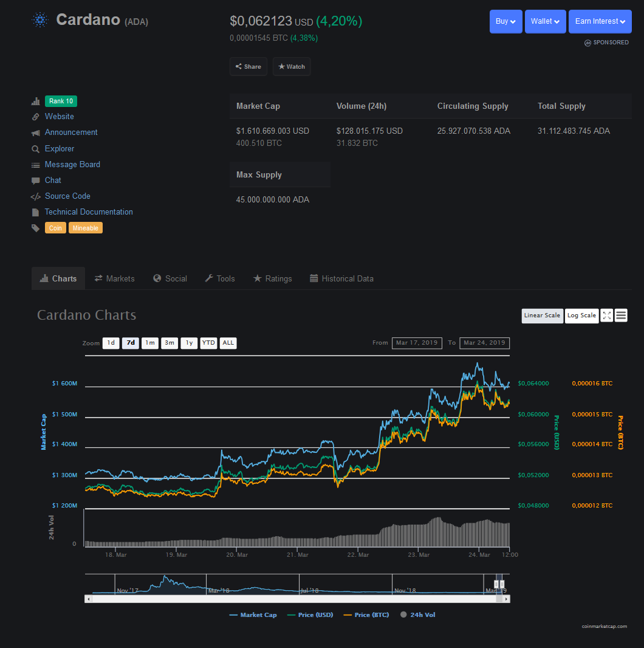Click the To date field
Screen dimensions: 644x648
tap(485, 343)
